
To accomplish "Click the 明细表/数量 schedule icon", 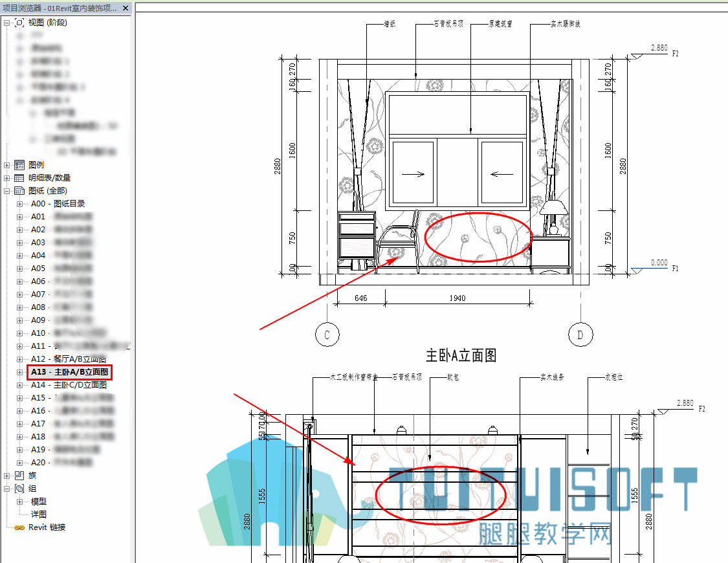I will tap(19, 178).
